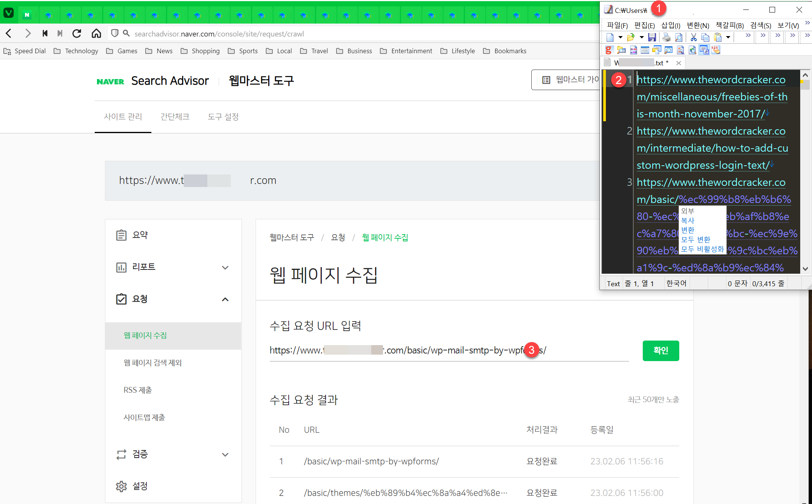The image size is (812, 504).
Task: Open the 파일(F) menu
Action: 617,25
